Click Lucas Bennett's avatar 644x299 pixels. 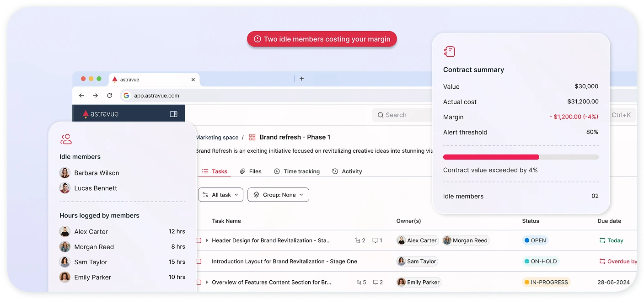pos(65,188)
